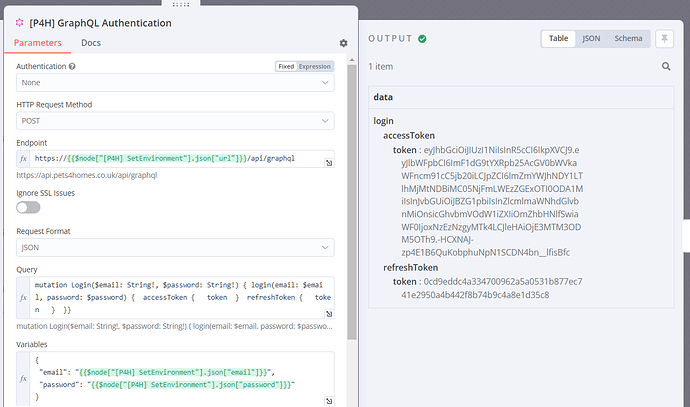
Task: Click OUTPUT panel heading
Action: (x=390, y=39)
